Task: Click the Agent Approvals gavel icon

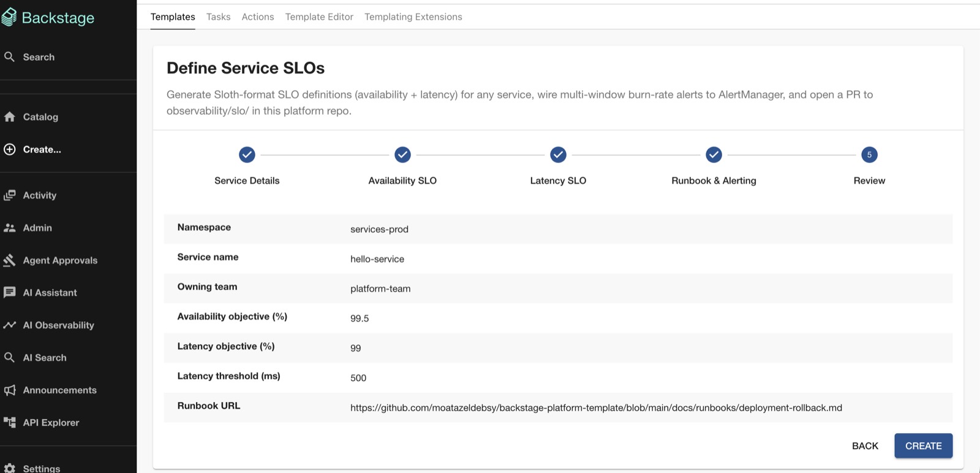Action: tap(9, 260)
